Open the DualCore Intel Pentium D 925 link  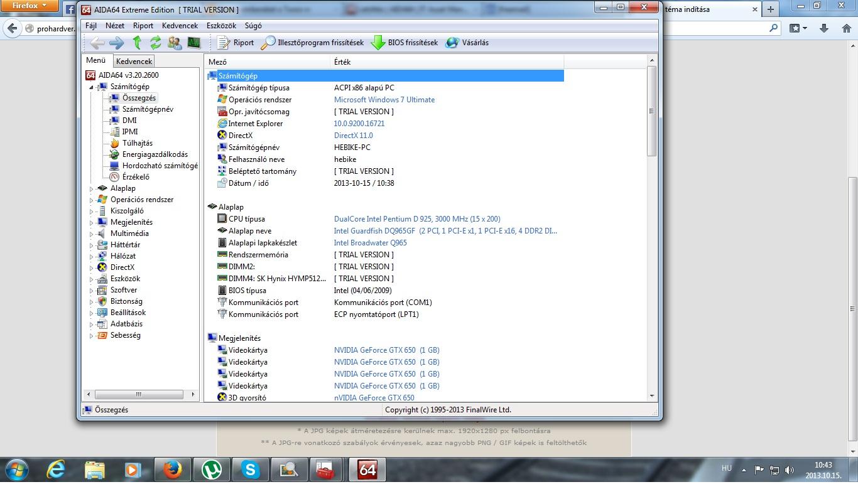tap(417, 219)
